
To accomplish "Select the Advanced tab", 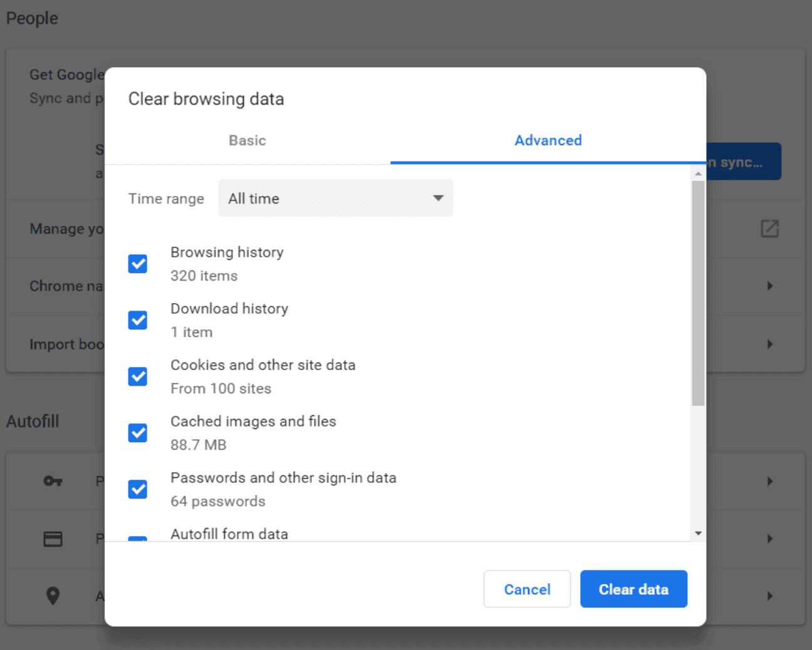I will coord(548,140).
